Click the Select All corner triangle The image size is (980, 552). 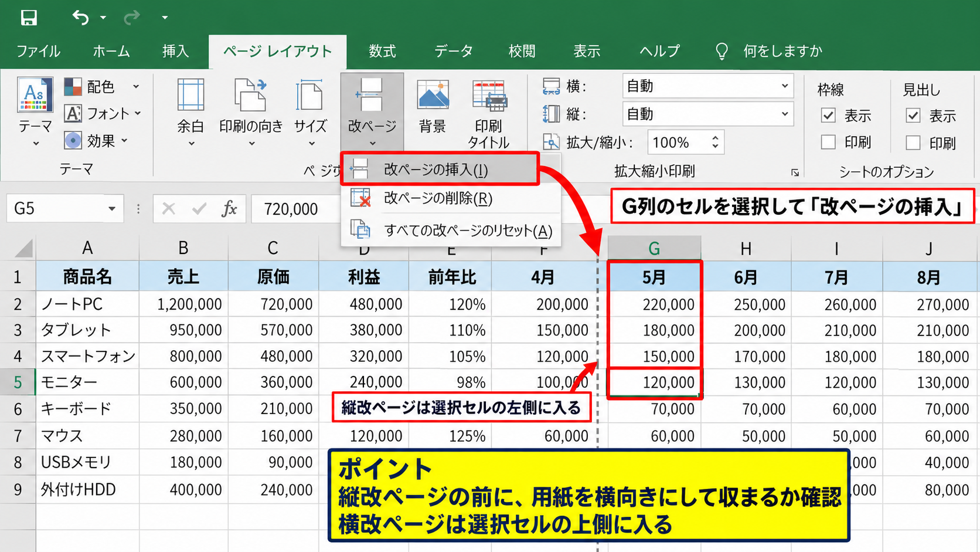[x=23, y=248]
